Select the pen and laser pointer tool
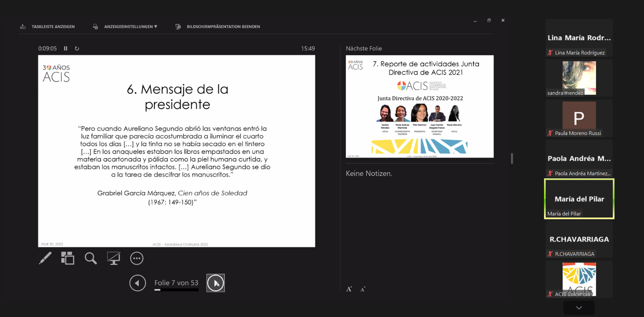 point(45,258)
